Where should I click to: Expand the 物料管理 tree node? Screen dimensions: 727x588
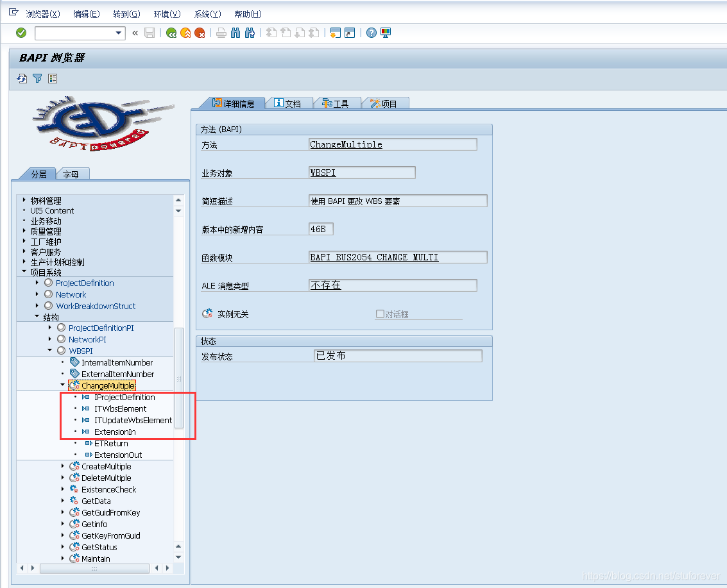point(24,199)
